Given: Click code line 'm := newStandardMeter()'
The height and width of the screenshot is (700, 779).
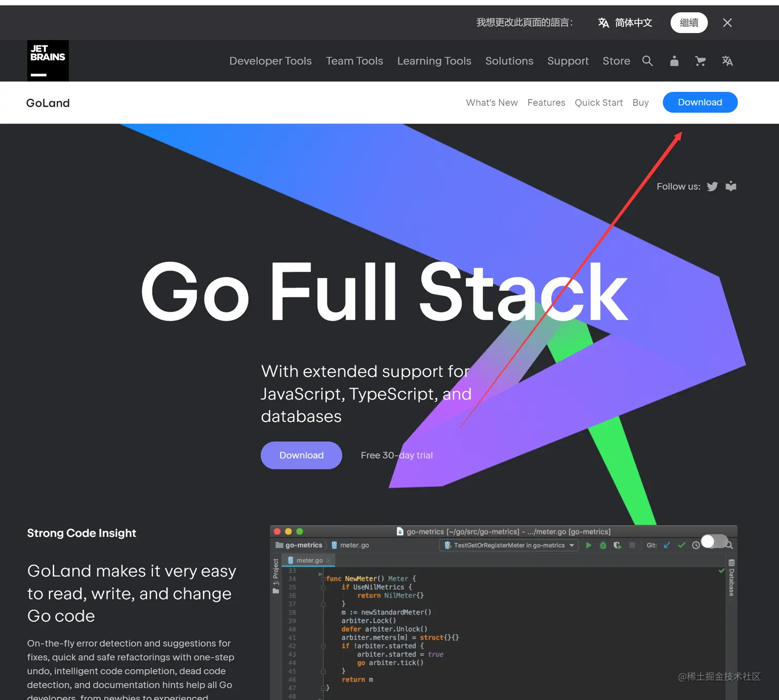Looking at the screenshot, I should [x=386, y=612].
